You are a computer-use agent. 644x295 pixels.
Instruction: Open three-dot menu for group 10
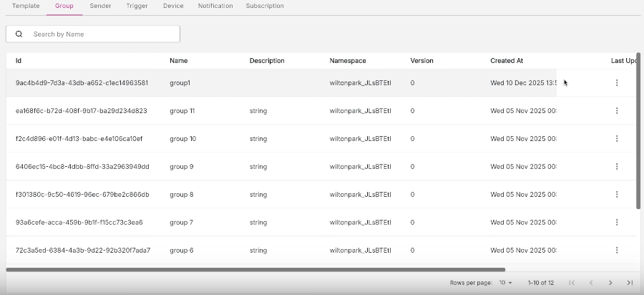617,139
